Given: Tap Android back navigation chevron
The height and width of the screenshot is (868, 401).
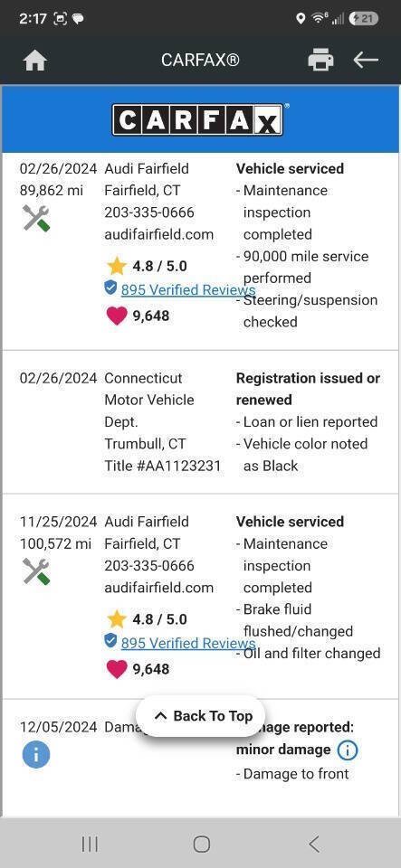Looking at the screenshot, I should pos(314,844).
